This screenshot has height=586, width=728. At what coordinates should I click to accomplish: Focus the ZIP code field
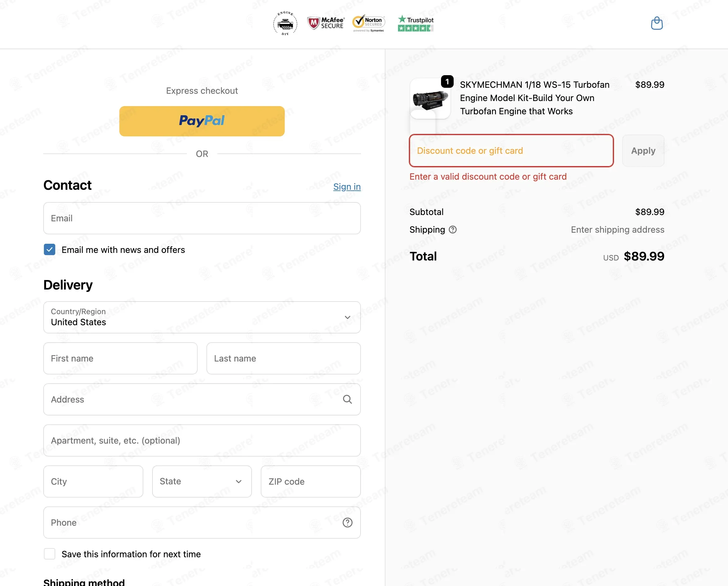coord(311,481)
